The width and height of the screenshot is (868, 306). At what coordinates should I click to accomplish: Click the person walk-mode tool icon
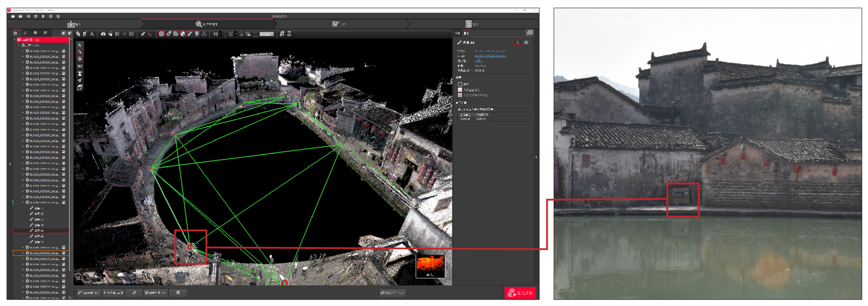coord(80,74)
